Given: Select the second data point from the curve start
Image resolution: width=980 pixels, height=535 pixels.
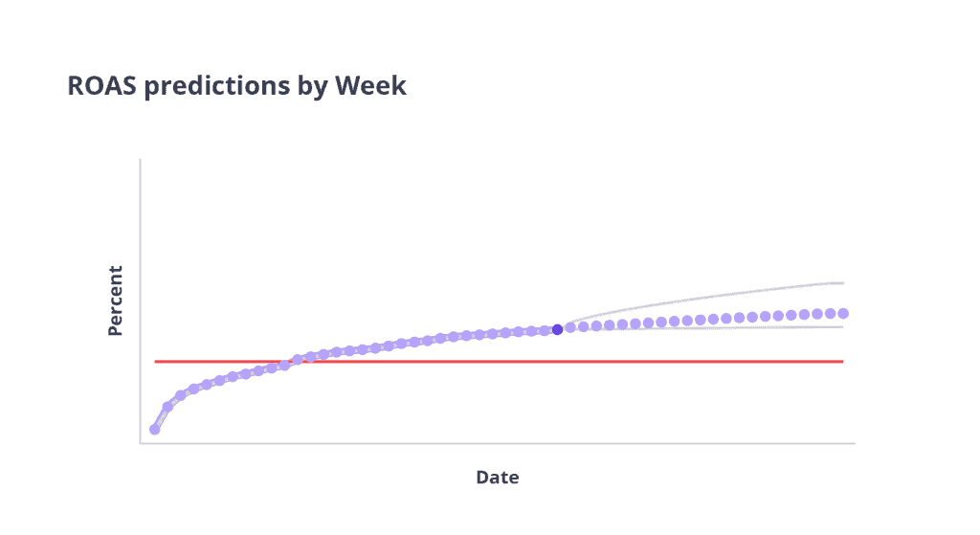Looking at the screenshot, I should tap(167, 406).
